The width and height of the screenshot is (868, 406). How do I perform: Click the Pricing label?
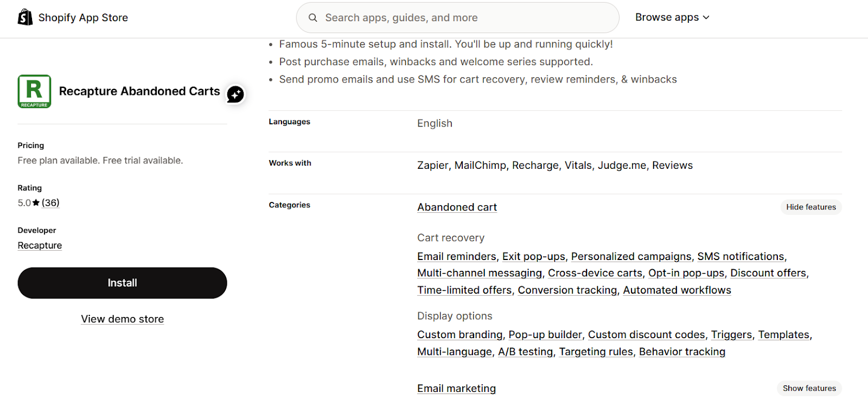click(x=31, y=145)
